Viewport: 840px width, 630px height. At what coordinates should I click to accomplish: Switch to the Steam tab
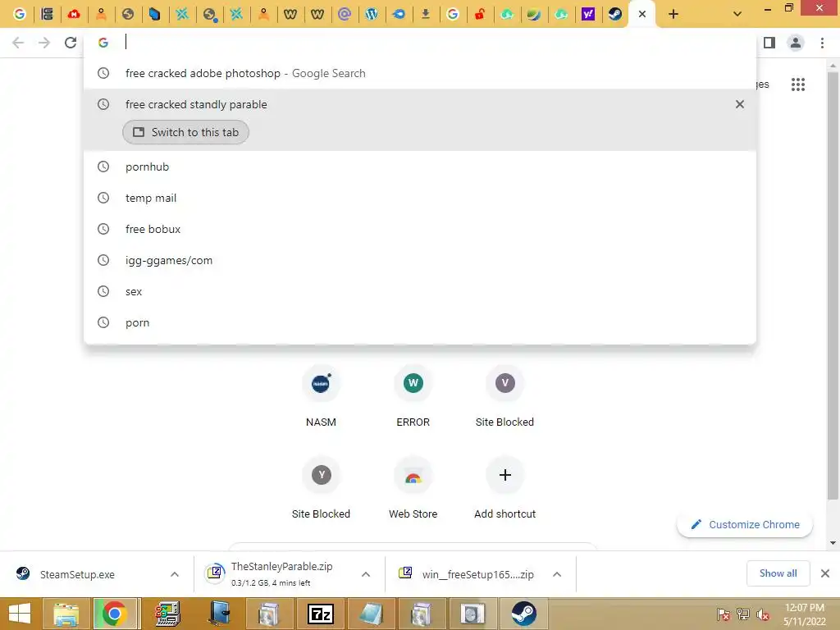click(615, 14)
